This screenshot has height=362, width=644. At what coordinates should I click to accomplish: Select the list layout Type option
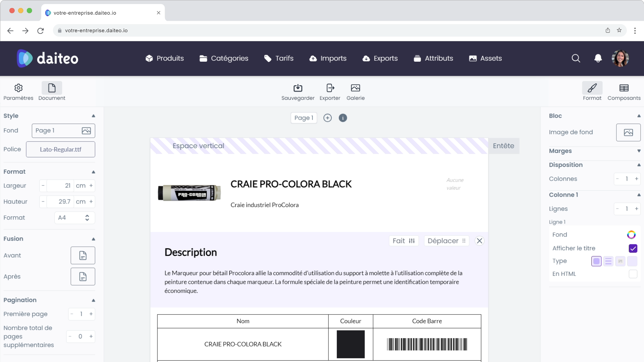(608, 261)
